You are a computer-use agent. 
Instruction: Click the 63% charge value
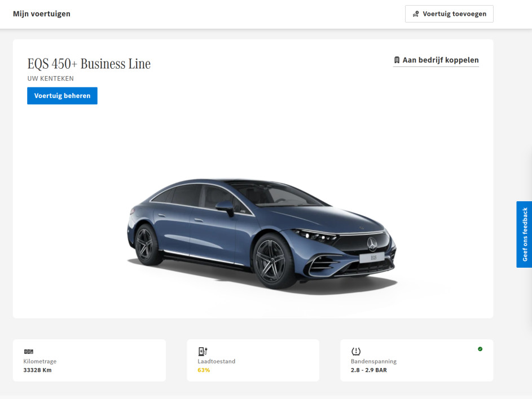[x=204, y=370]
